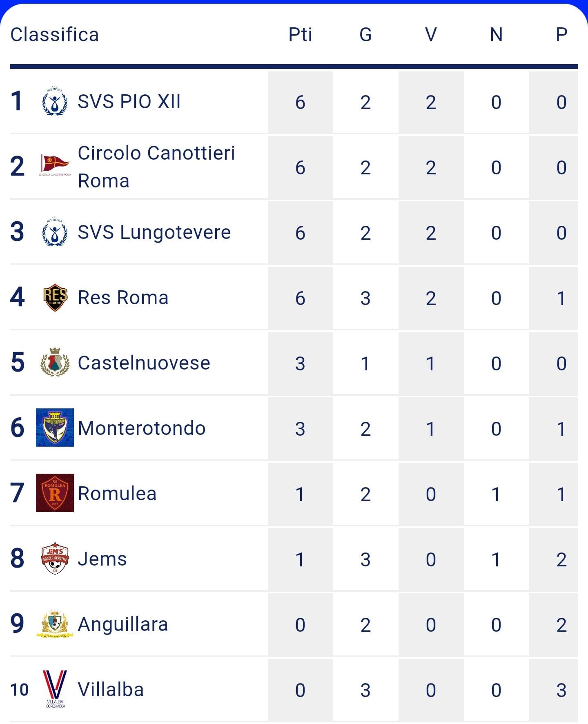Screen dimensions: 588x724
Task: Open the Monterotondo team name link
Action: pyautogui.click(x=142, y=428)
